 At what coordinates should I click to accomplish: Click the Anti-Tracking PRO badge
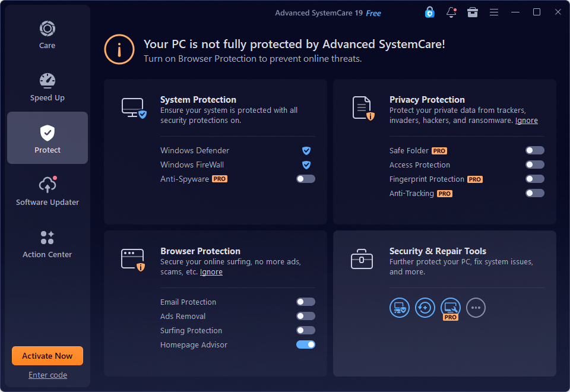[445, 194]
